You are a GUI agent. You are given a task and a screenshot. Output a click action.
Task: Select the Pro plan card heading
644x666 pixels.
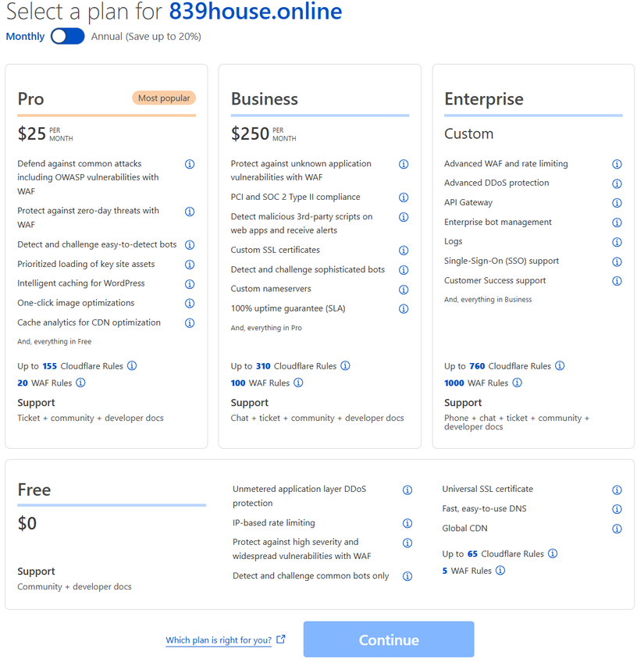click(31, 99)
